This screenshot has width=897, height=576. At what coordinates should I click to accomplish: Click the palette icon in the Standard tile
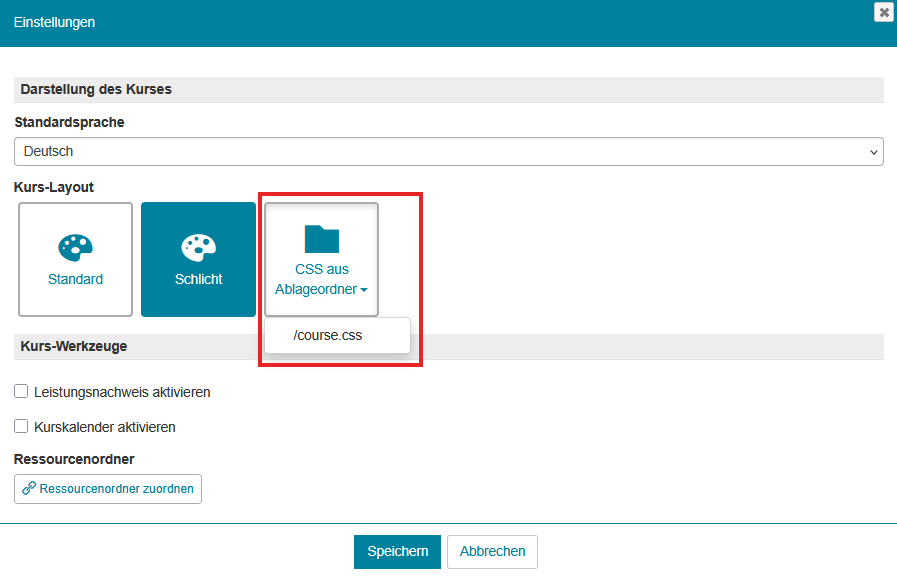75,247
